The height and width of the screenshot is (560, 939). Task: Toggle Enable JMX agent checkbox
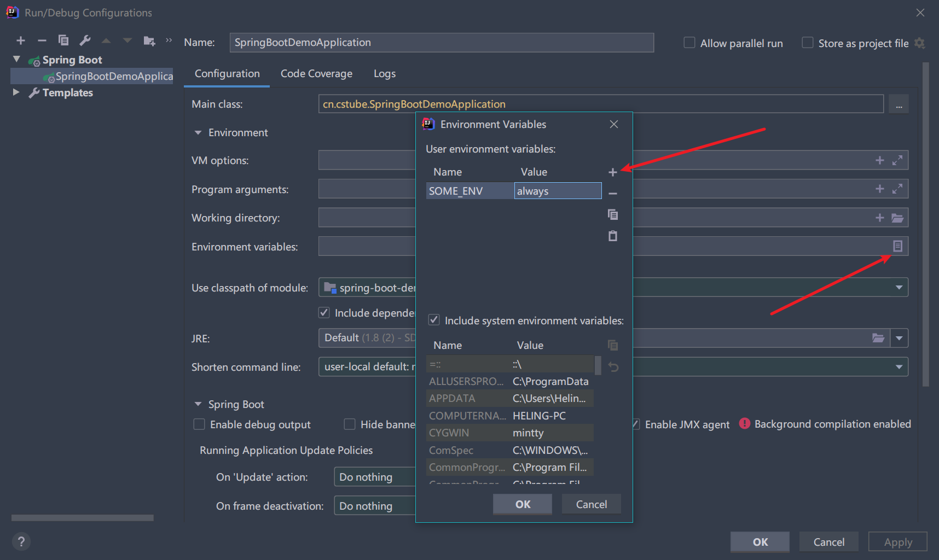coord(636,424)
